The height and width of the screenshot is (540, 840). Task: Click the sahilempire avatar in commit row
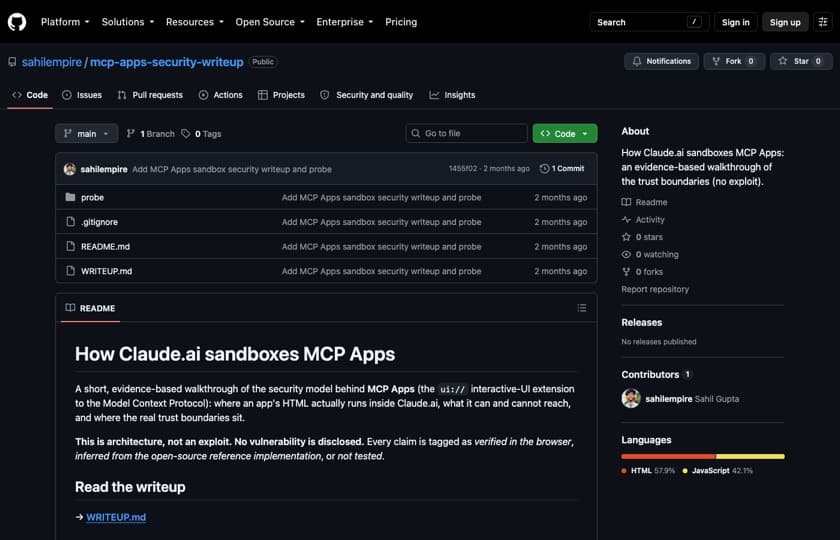click(70, 169)
